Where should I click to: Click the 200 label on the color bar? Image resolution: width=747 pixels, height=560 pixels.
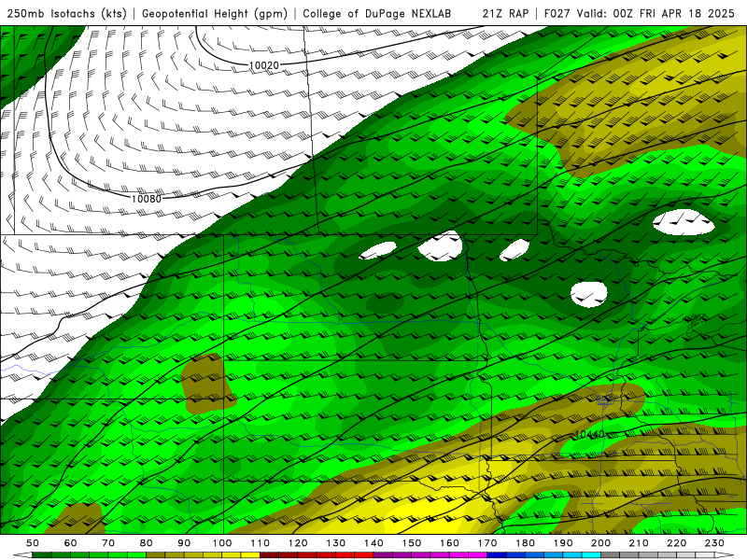pyautogui.click(x=600, y=543)
